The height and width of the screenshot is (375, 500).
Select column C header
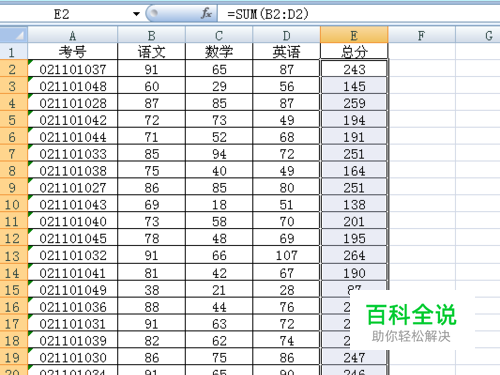[219, 35]
